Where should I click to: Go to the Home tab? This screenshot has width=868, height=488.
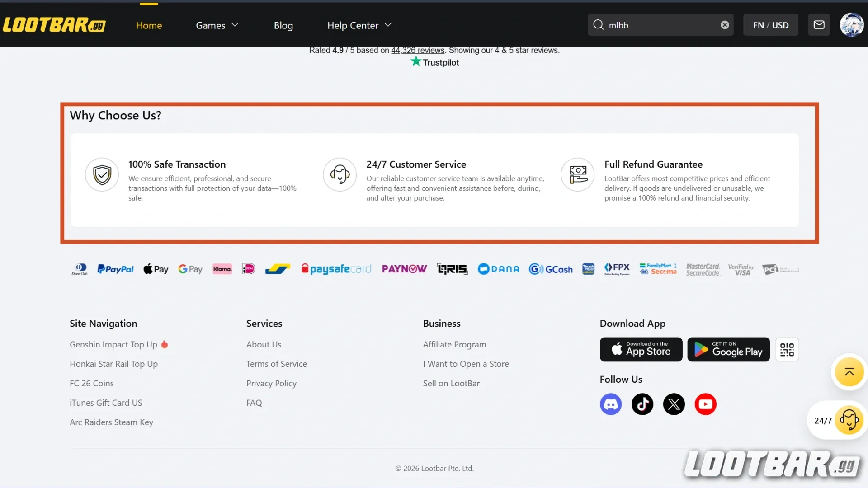coord(149,25)
